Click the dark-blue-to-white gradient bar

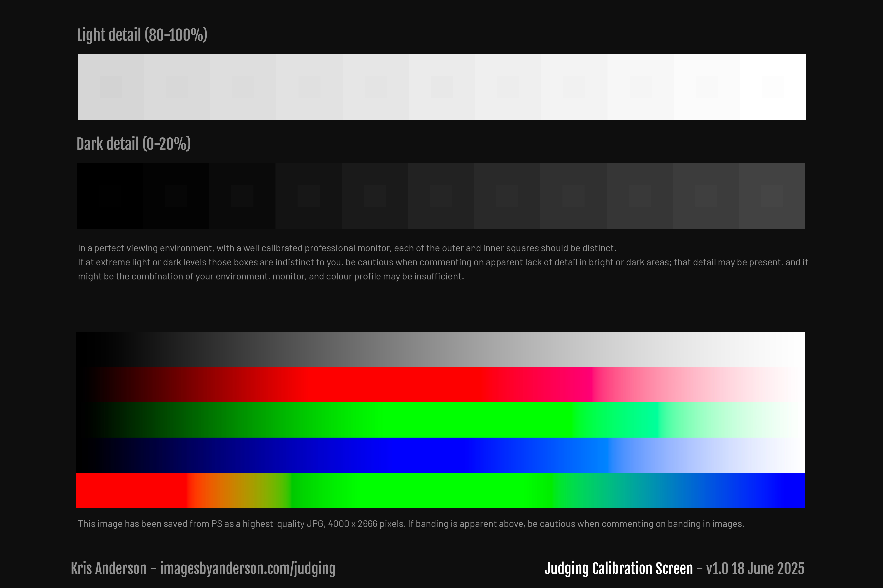click(x=441, y=455)
